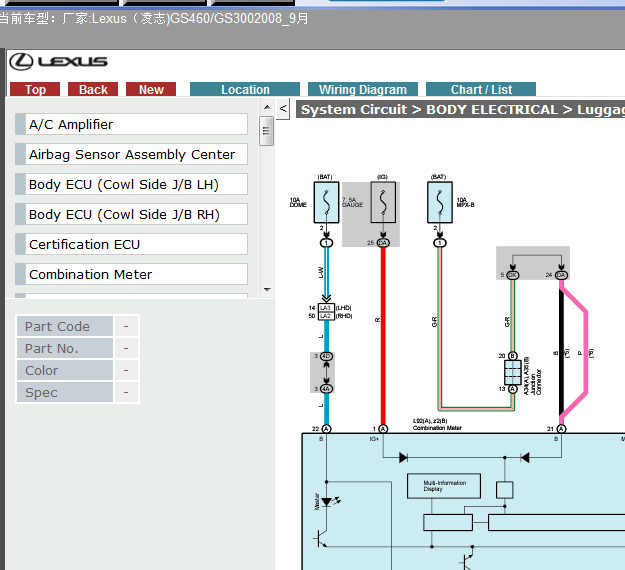Click the black B wire

561,351
